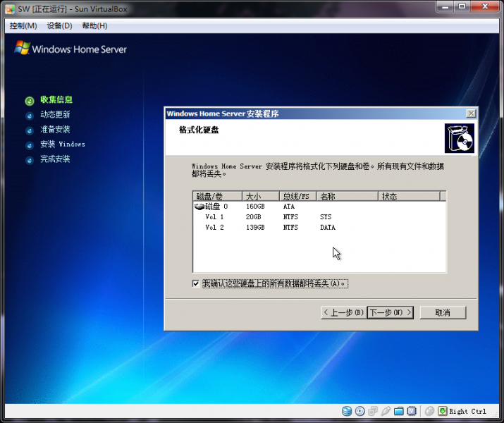The height and width of the screenshot is (423, 504).
Task: Click the mouse integration status icon
Action: pos(429,411)
